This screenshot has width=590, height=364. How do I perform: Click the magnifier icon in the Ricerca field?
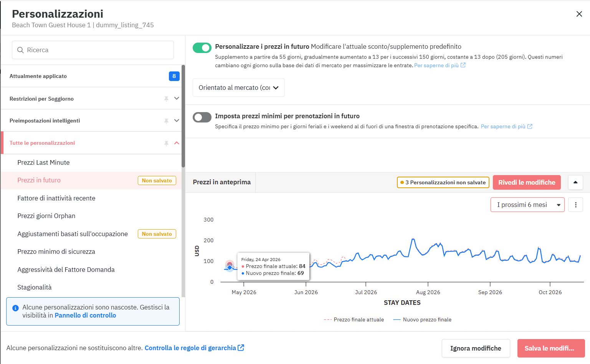click(21, 50)
